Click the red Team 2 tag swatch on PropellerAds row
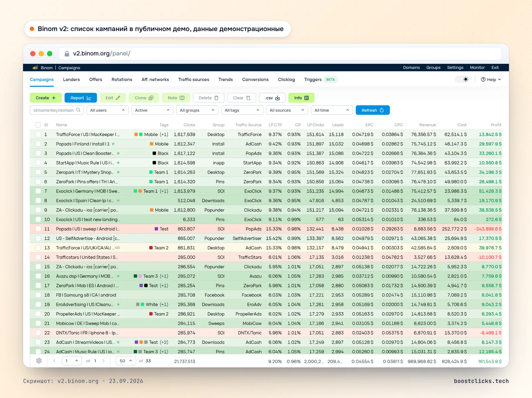Image resolution: width=532 pixels, height=398 pixels. pyautogui.click(x=151, y=314)
